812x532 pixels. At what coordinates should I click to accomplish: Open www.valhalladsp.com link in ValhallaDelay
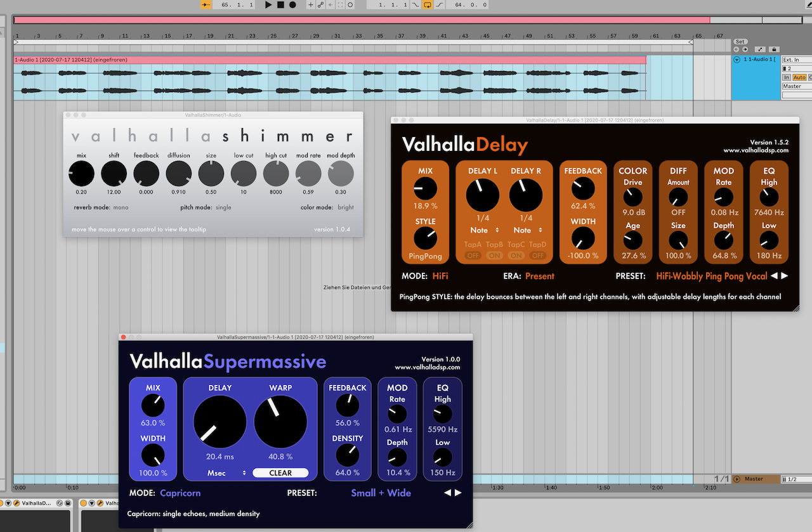[x=756, y=150]
